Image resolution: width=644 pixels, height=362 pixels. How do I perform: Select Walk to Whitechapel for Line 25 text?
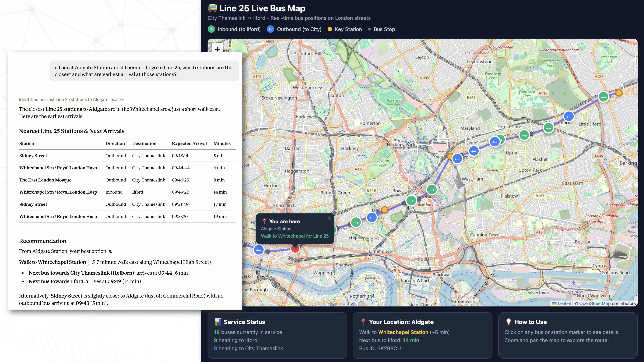(295, 236)
